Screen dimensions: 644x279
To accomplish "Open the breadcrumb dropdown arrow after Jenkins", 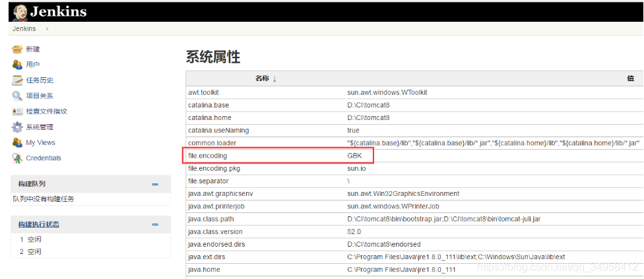I will (48, 29).
